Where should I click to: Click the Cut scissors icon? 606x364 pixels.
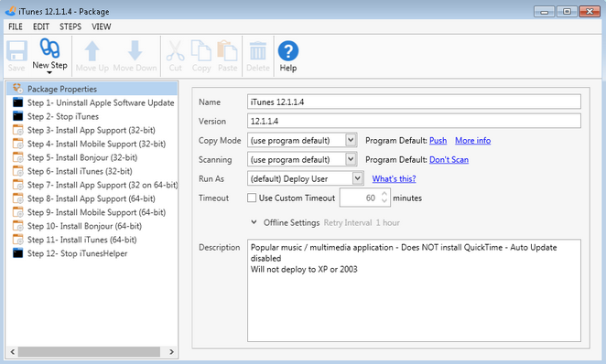click(175, 51)
